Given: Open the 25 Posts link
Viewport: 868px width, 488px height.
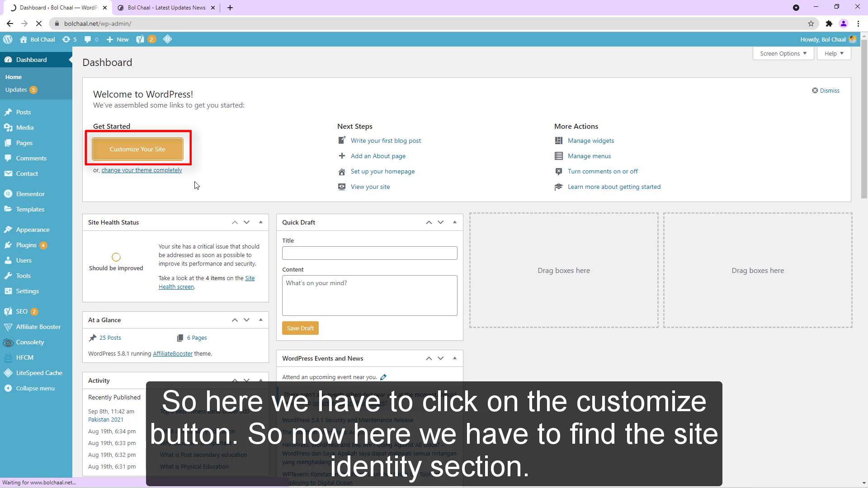Looking at the screenshot, I should (x=110, y=338).
